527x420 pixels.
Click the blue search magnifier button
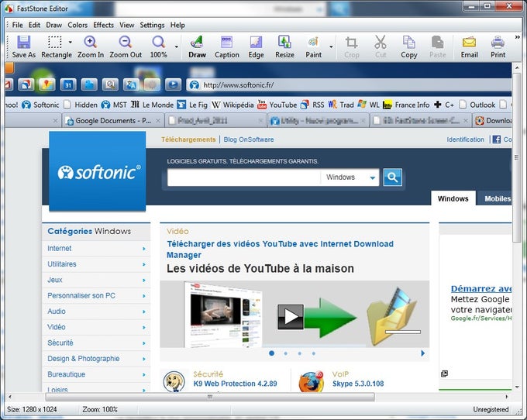pyautogui.click(x=393, y=177)
